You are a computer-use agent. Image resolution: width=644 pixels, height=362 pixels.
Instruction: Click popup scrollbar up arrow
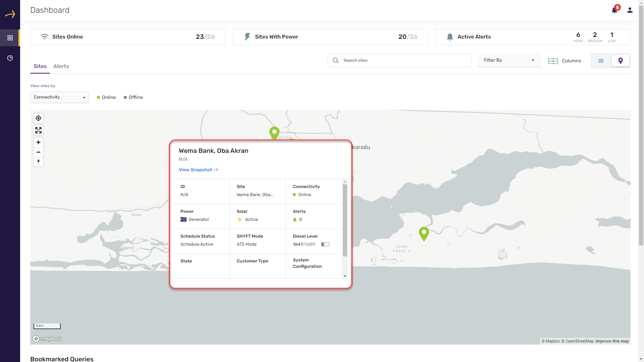point(345,181)
